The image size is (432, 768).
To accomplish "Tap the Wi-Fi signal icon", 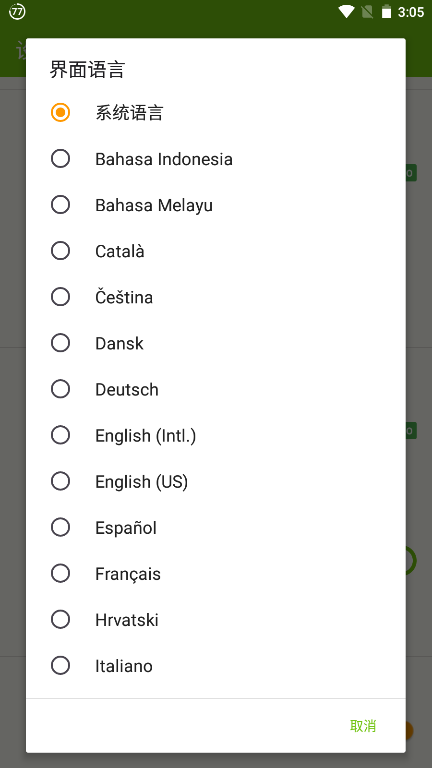I will 346,12.
